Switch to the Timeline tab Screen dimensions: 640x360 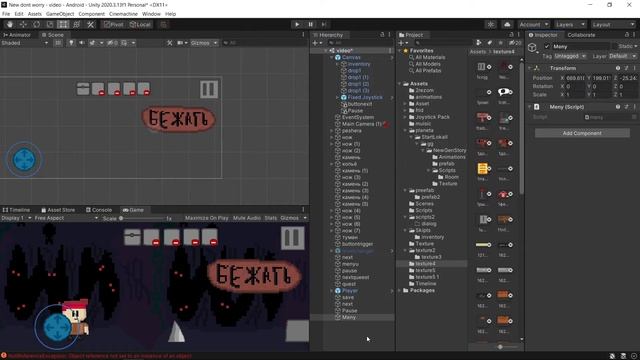pyautogui.click(x=17, y=210)
